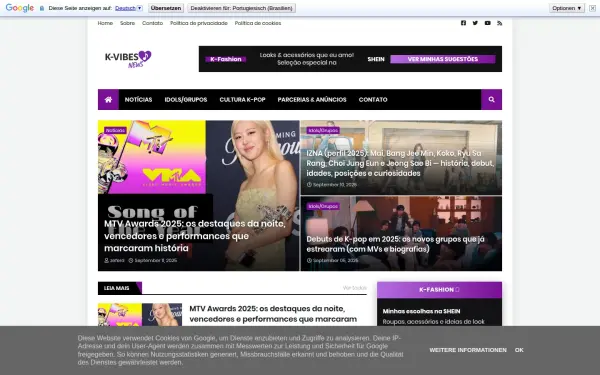600x375 pixels.
Task: Open the Deutsch language dropdown
Action: point(129,8)
